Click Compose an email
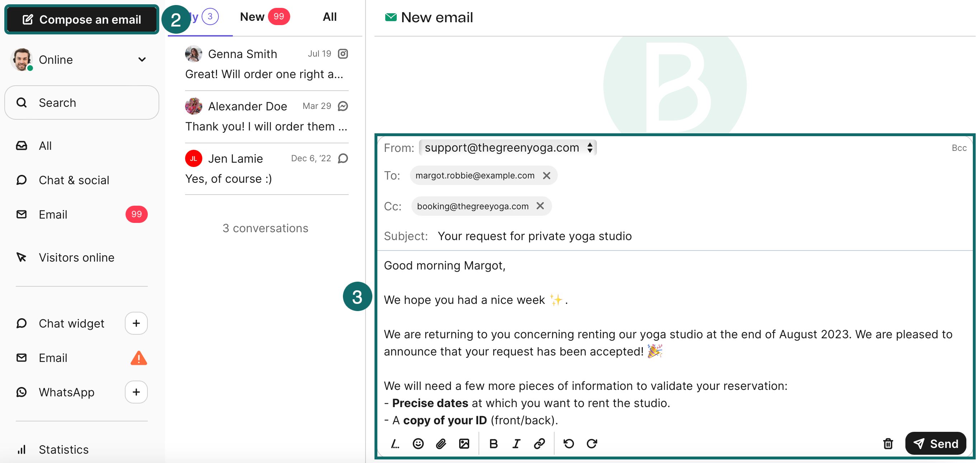Viewport: 980px width, 463px height. click(81, 19)
